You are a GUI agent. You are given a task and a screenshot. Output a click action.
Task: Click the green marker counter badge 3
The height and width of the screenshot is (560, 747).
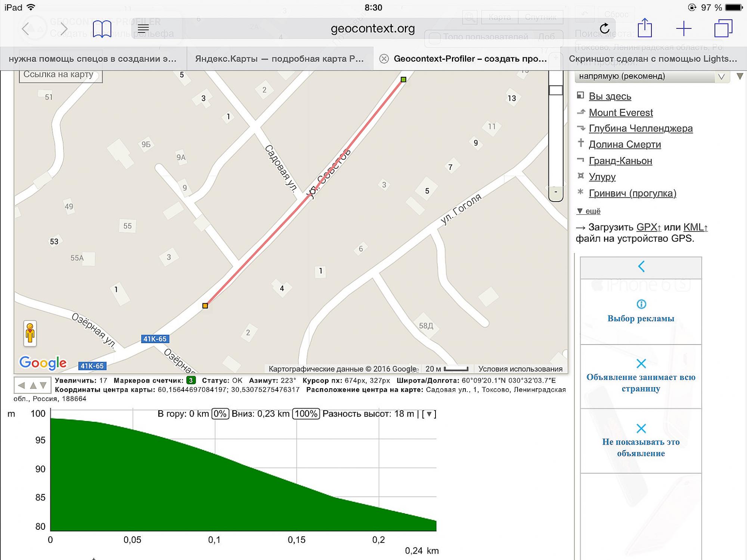tap(191, 380)
